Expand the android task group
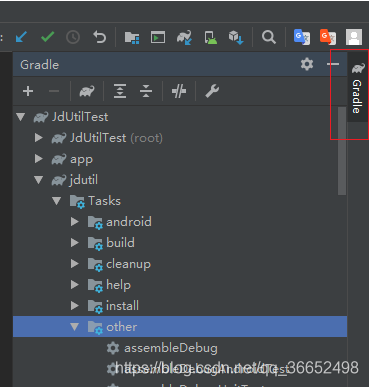The image size is (369, 387). [x=75, y=222]
